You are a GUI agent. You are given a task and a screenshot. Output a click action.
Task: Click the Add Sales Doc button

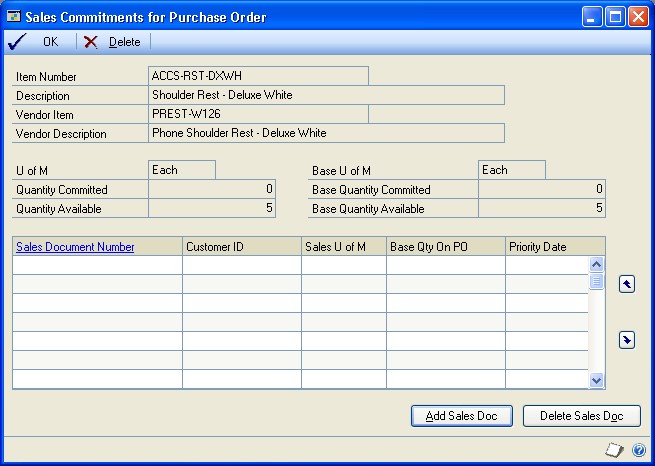click(x=462, y=416)
